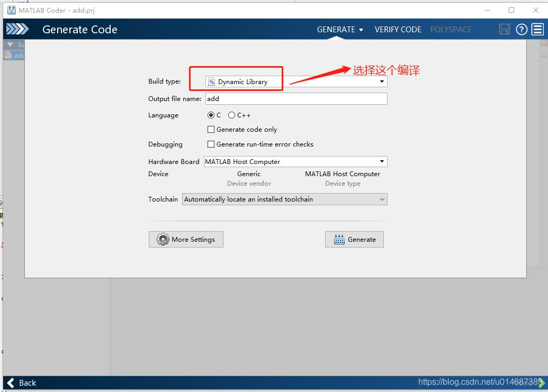The width and height of the screenshot is (548, 392).
Task: Click the Generic device vendor text
Action: (249, 174)
